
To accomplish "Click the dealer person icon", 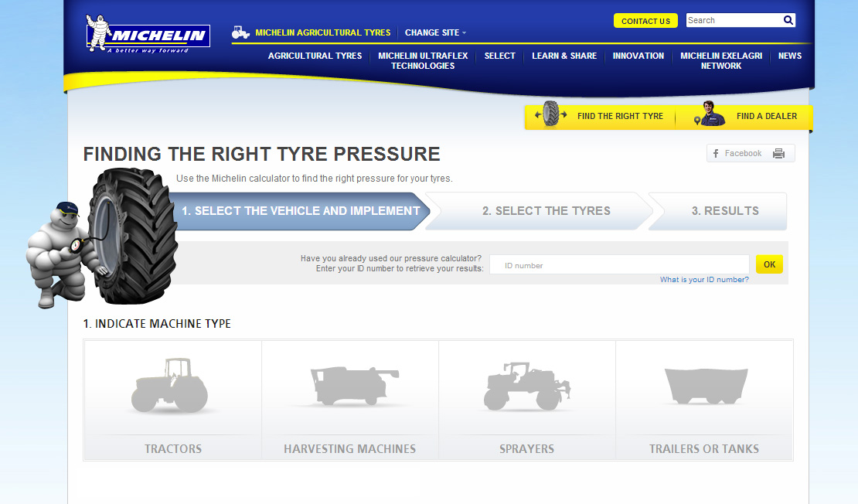I will 710,114.
